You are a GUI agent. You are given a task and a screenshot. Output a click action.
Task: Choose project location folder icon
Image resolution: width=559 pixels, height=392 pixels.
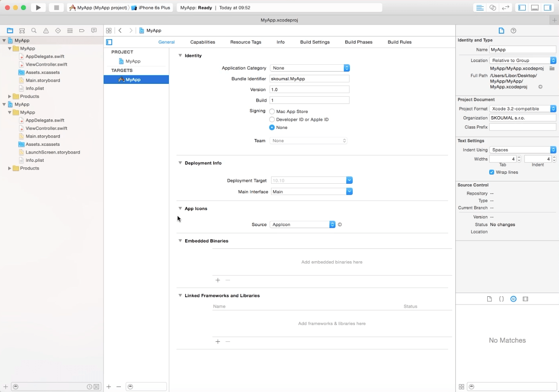552,68
